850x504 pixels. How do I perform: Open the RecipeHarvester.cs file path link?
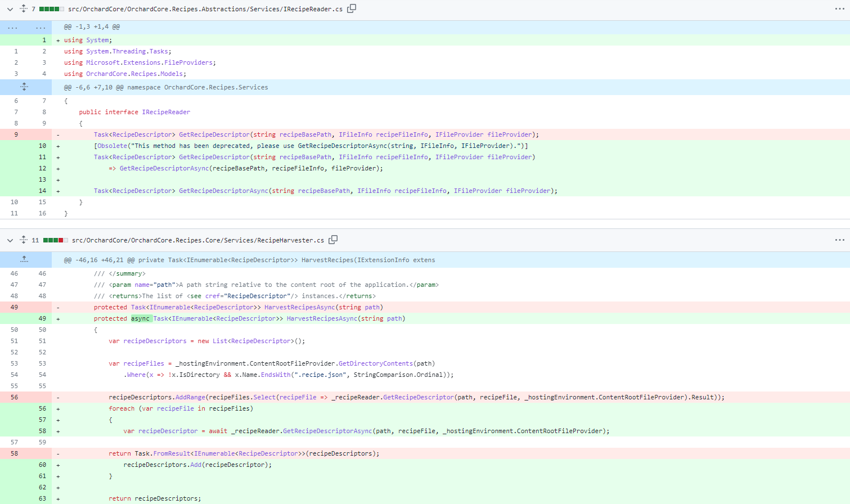coord(198,240)
